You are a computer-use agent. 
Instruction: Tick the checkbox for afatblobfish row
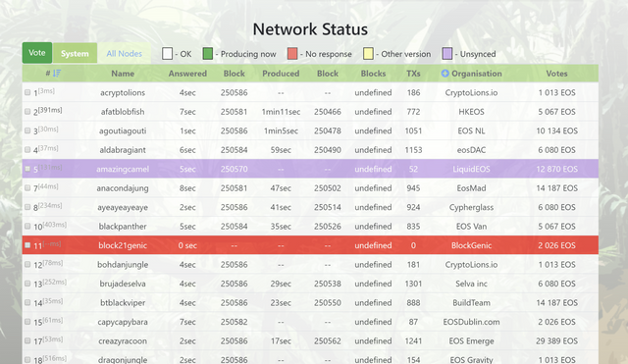pos(27,112)
